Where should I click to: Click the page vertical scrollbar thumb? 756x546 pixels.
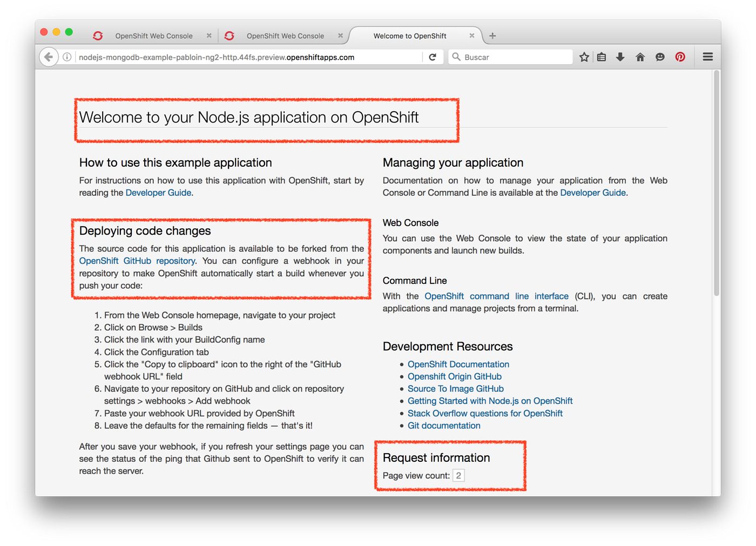coord(717,183)
